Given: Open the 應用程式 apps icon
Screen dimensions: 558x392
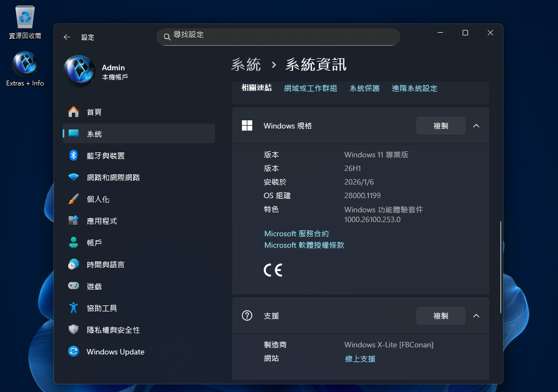Looking at the screenshot, I should [74, 220].
